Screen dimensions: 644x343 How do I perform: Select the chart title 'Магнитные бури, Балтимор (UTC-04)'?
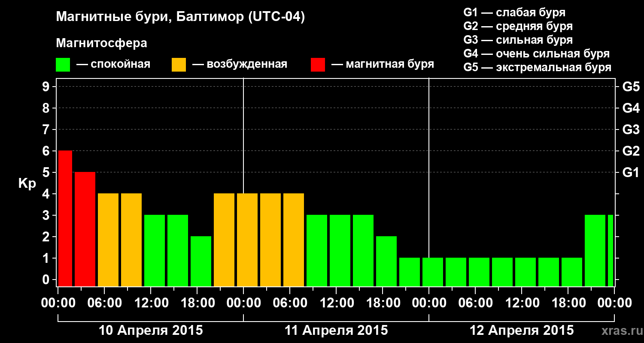pyautogui.click(x=180, y=18)
